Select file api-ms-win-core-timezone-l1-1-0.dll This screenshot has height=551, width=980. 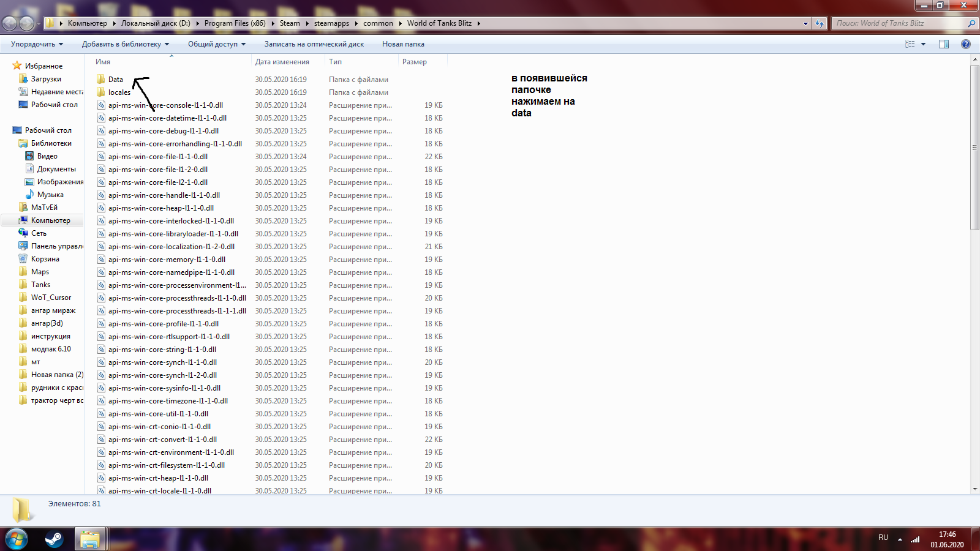tap(168, 401)
